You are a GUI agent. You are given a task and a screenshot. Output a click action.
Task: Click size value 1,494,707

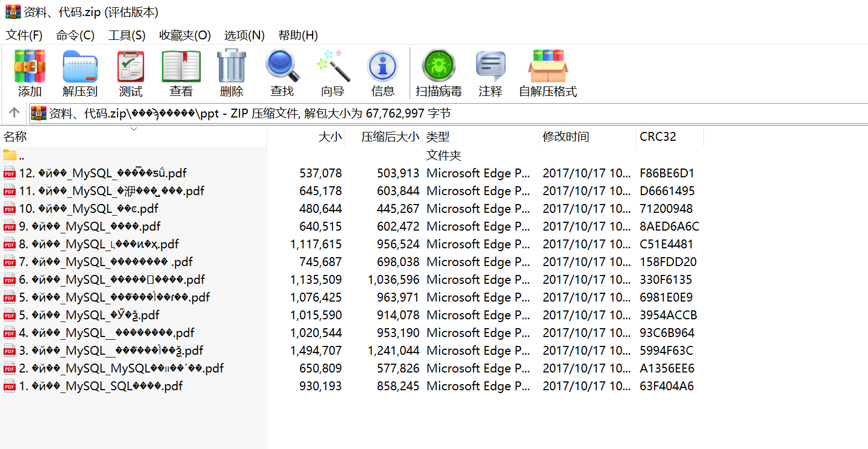point(316,350)
